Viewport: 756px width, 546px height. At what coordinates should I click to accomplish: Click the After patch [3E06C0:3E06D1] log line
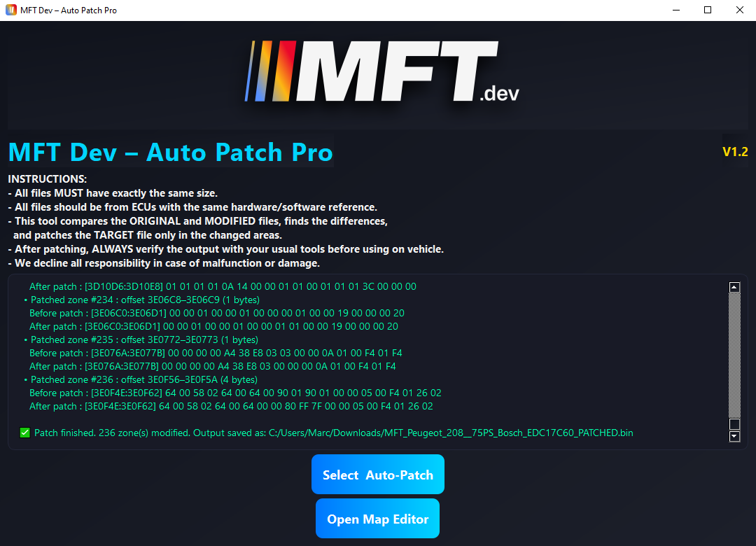click(213, 326)
